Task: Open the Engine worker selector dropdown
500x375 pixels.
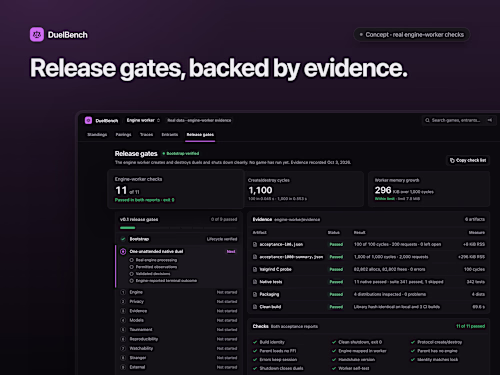Action: coord(143,120)
